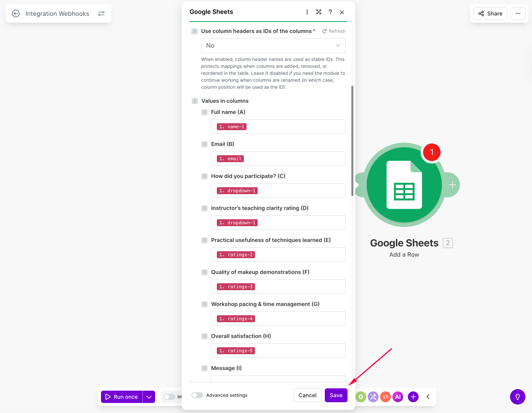Click the panel's vertical scrollbar

[352, 141]
